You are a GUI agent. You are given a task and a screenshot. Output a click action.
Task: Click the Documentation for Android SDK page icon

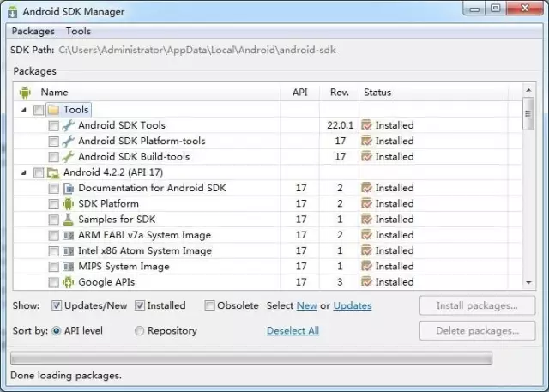[x=69, y=189]
